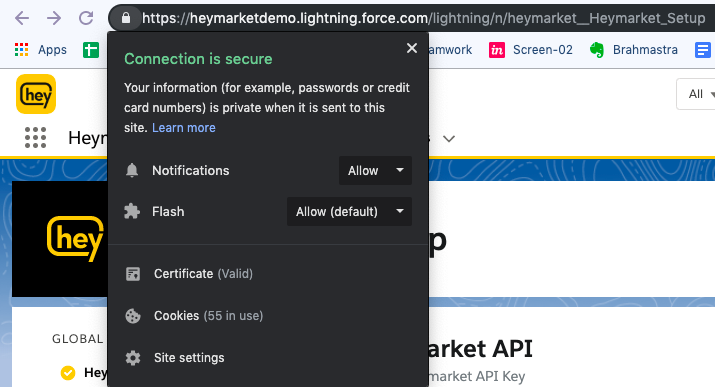715x387 pixels.
Task: Click the browser forward arrow
Action: click(x=54, y=18)
